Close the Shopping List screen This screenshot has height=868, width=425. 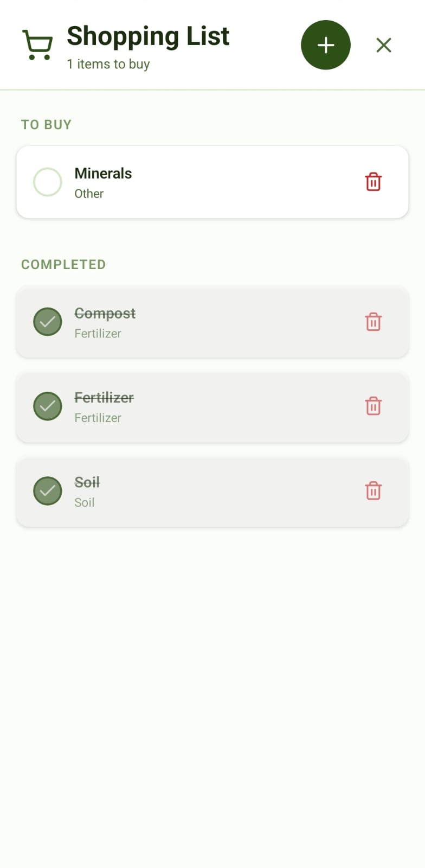click(x=384, y=45)
